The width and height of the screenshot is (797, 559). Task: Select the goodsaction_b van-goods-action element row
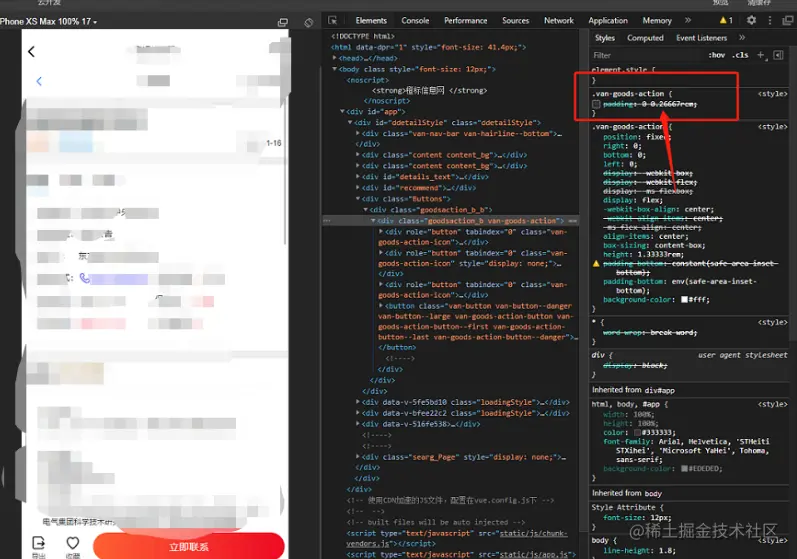(451, 221)
